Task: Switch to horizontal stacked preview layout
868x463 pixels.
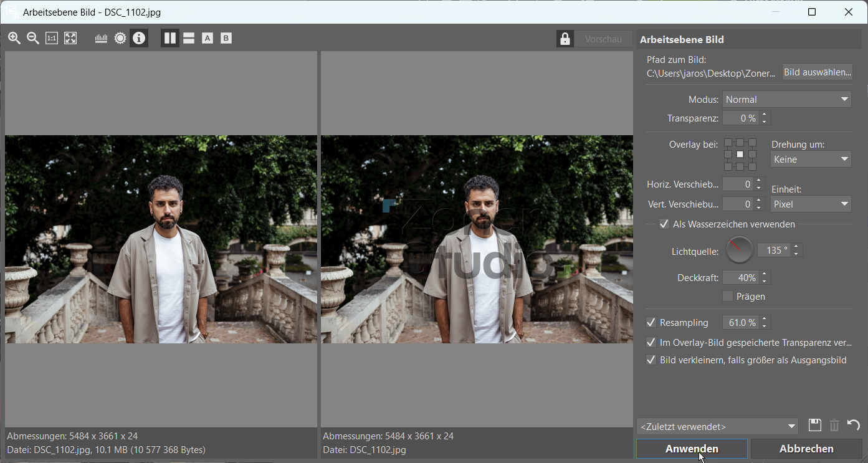Action: [x=189, y=39]
